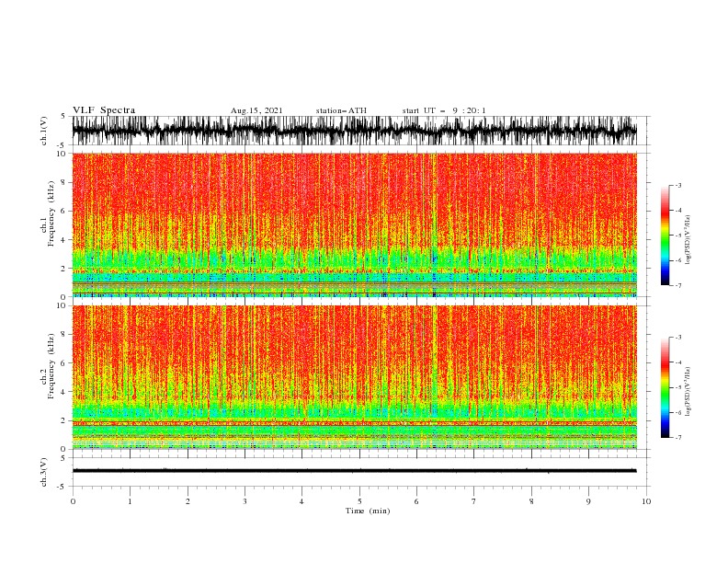Image resolution: width=728 pixels, height=563 pixels.
Task: Click the x-axis tick label "7"
Action: click(x=474, y=501)
